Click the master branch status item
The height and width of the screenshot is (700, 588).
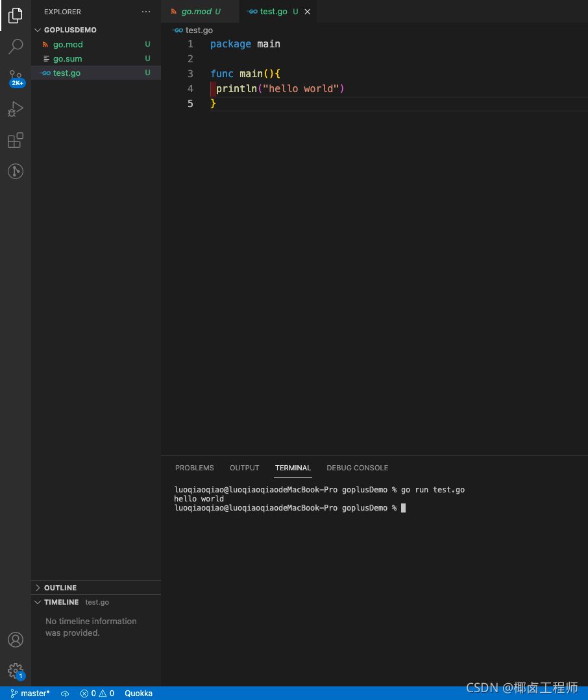pos(31,694)
